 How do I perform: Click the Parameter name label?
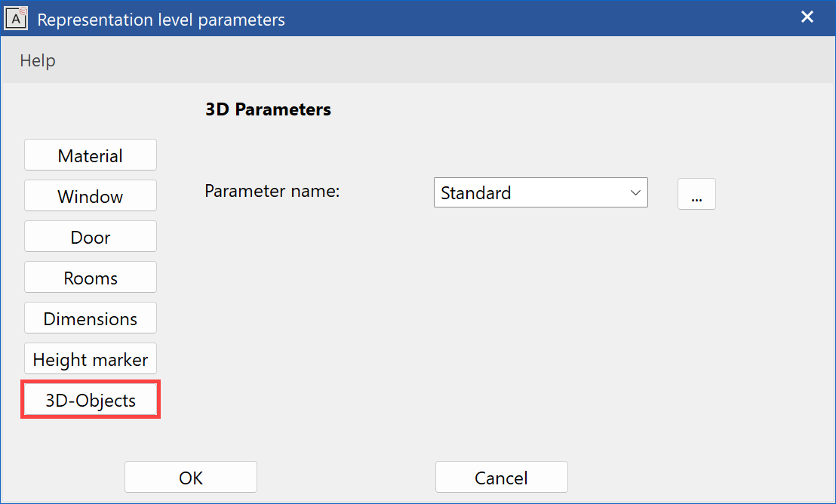tap(272, 191)
